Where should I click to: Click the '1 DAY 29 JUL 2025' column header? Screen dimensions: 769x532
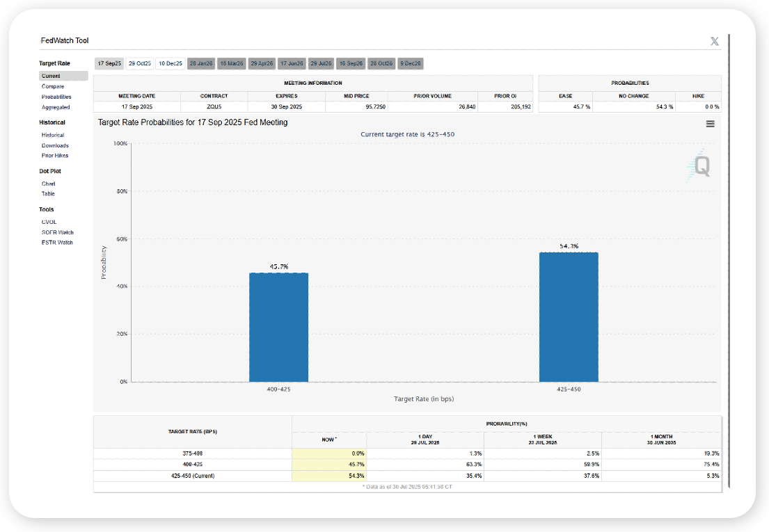tap(425, 440)
